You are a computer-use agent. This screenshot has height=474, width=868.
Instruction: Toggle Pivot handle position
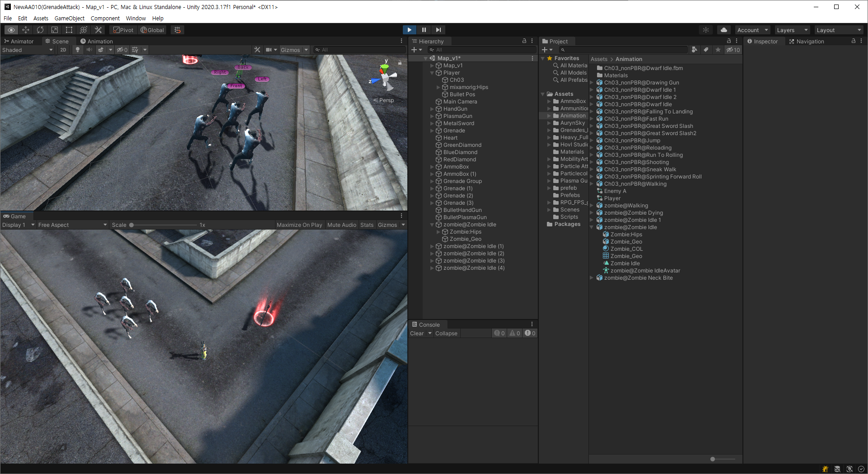123,30
